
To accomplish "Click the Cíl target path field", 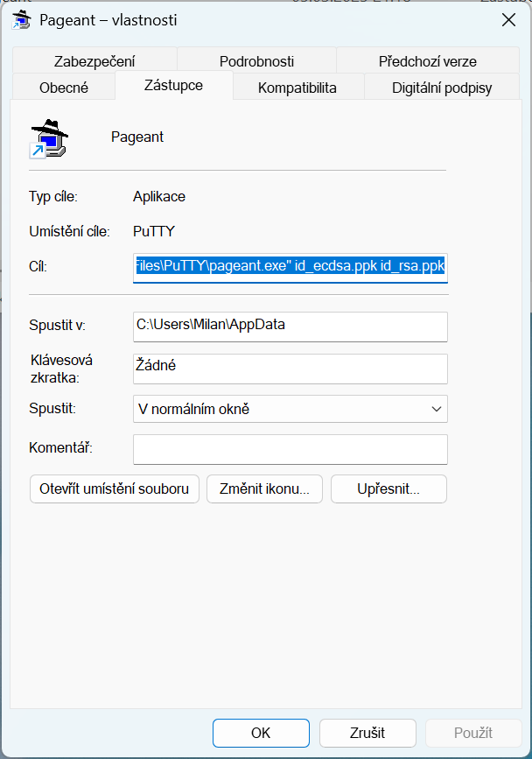I will (290, 268).
